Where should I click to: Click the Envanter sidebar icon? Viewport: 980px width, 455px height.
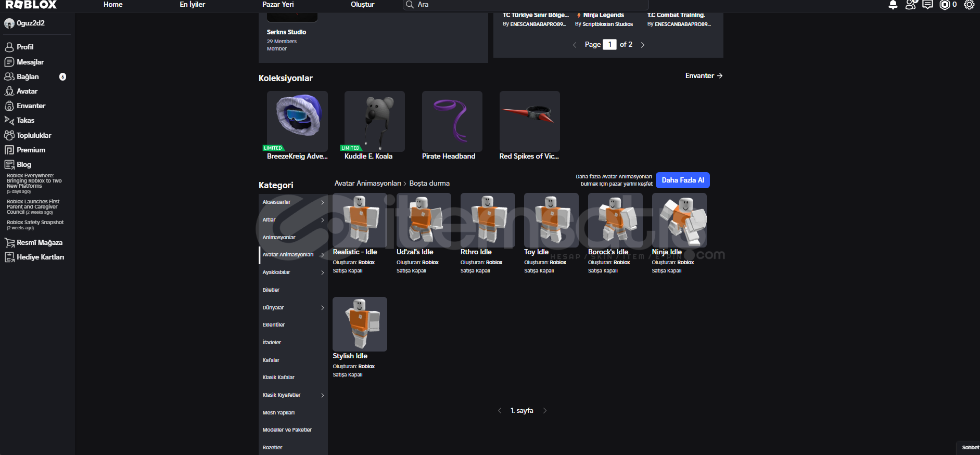click(9, 106)
